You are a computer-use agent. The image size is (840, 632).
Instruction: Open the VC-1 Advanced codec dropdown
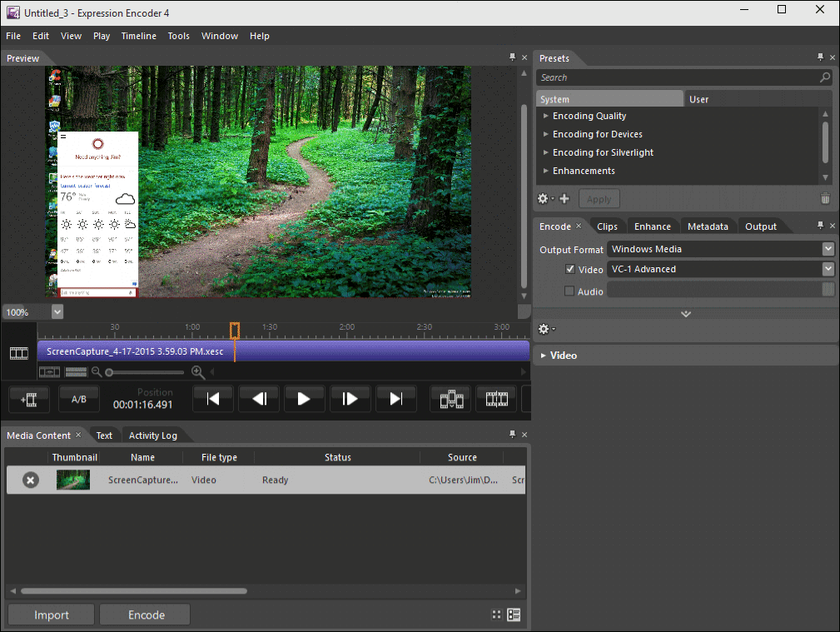tap(828, 268)
